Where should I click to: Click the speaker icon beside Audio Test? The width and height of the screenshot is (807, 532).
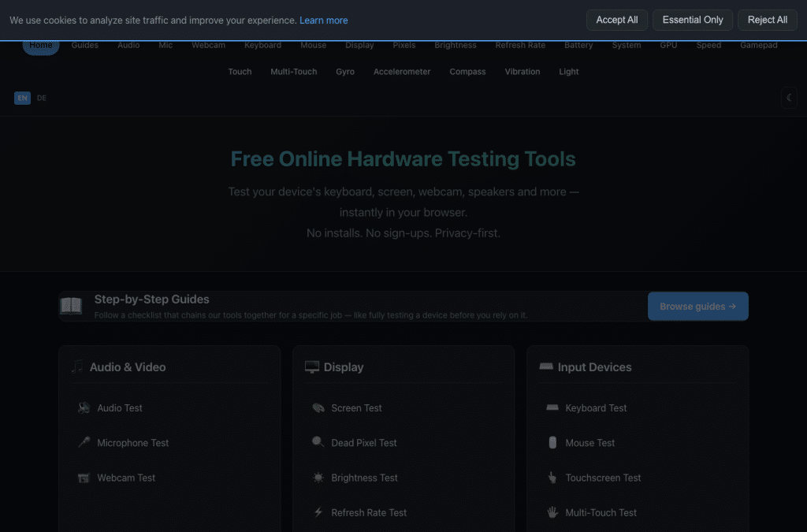pos(84,408)
